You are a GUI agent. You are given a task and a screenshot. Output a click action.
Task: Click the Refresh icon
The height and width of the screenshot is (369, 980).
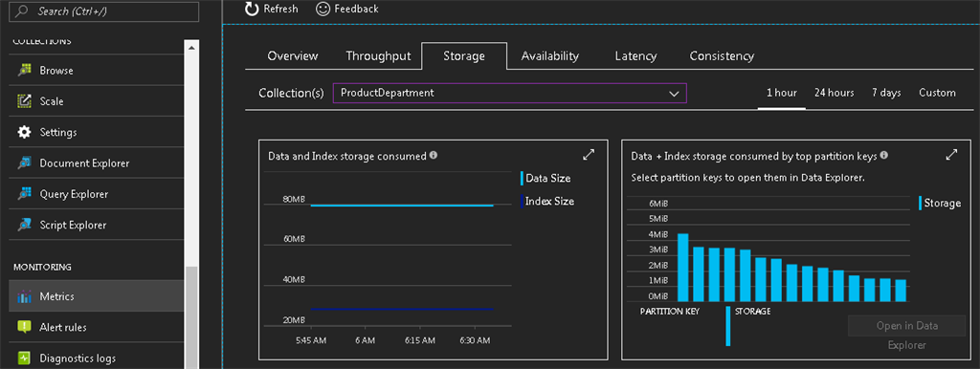[252, 9]
